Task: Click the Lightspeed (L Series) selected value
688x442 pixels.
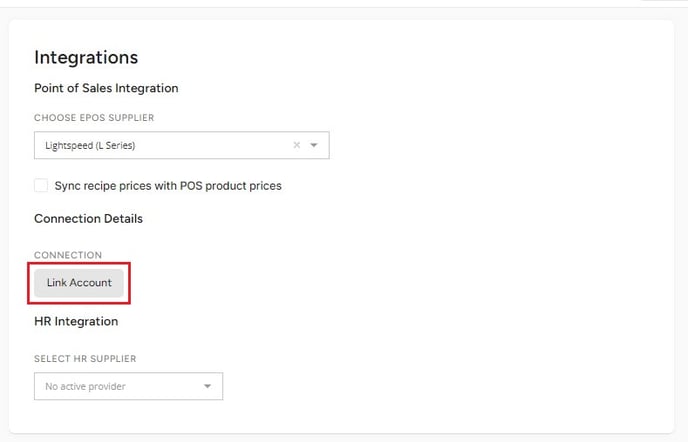Action: tap(90, 145)
